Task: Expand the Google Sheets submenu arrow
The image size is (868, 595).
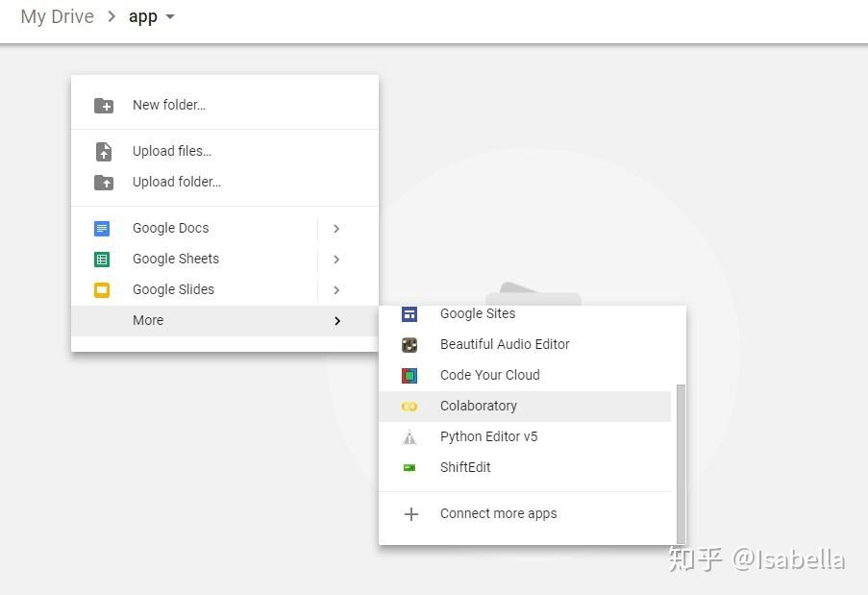Action: (x=336, y=259)
